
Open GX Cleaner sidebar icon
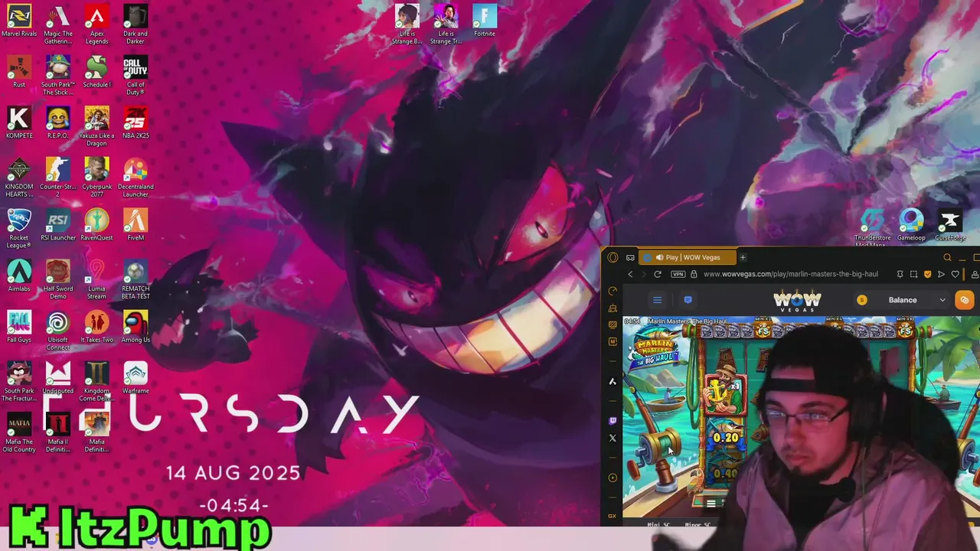612,308
